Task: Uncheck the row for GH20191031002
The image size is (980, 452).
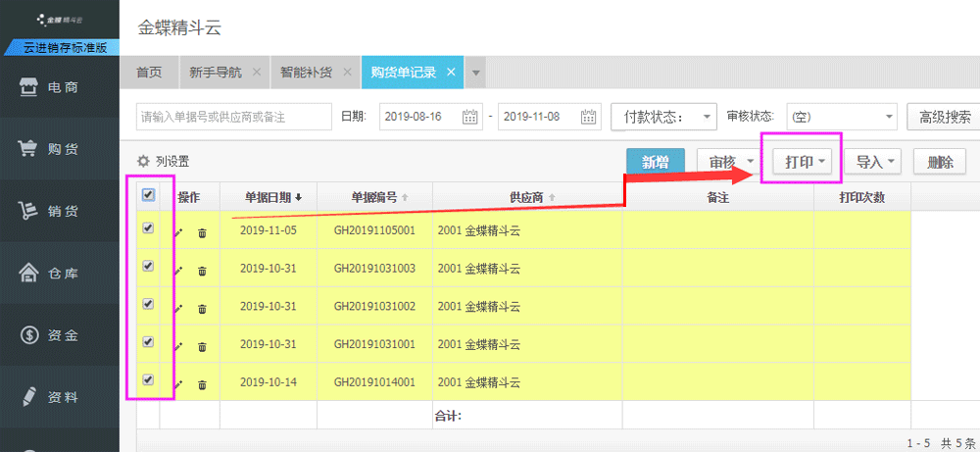Action: tap(148, 304)
